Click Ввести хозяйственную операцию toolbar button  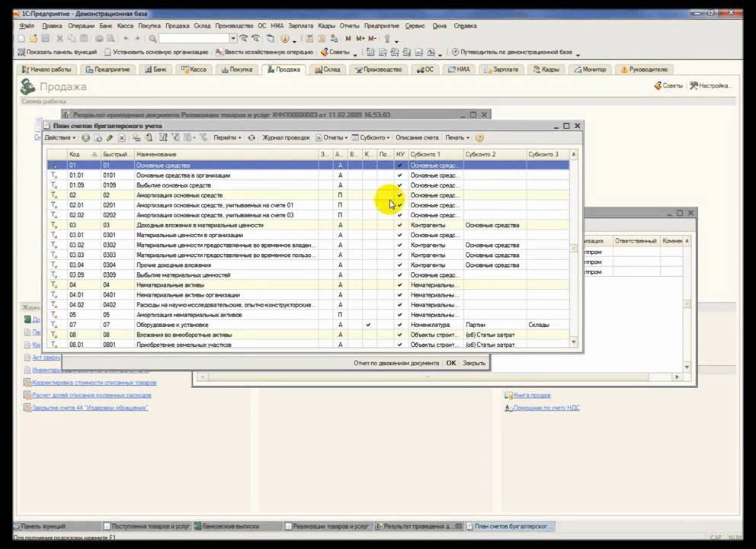[x=264, y=52]
